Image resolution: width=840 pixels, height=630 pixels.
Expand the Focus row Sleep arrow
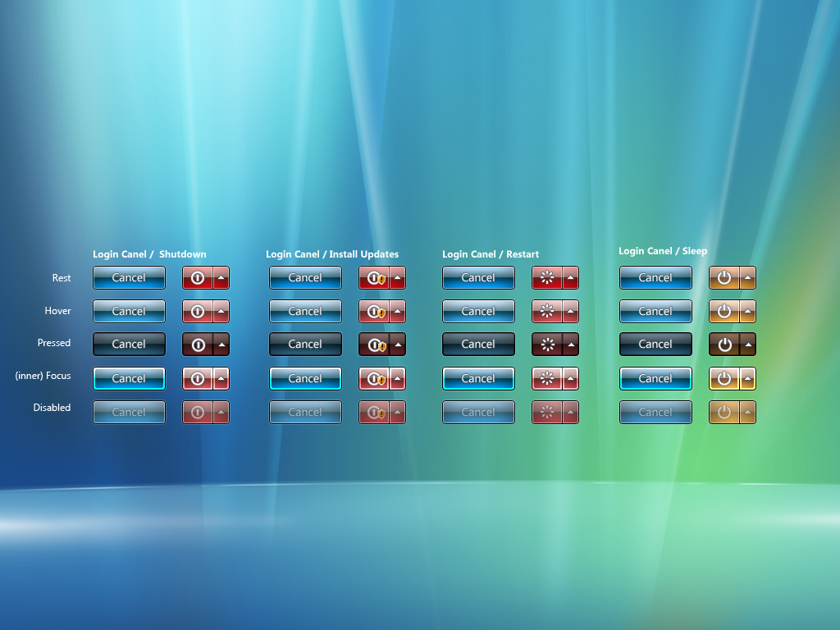[748, 379]
